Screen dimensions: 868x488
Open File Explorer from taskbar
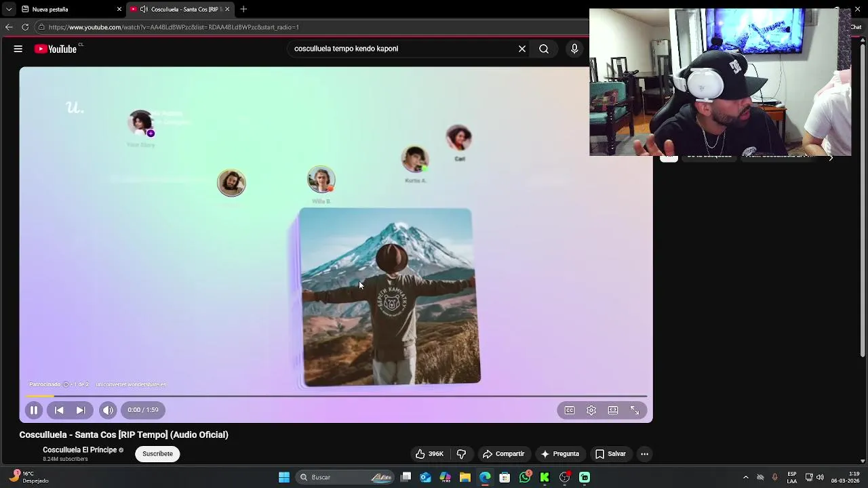point(465,477)
